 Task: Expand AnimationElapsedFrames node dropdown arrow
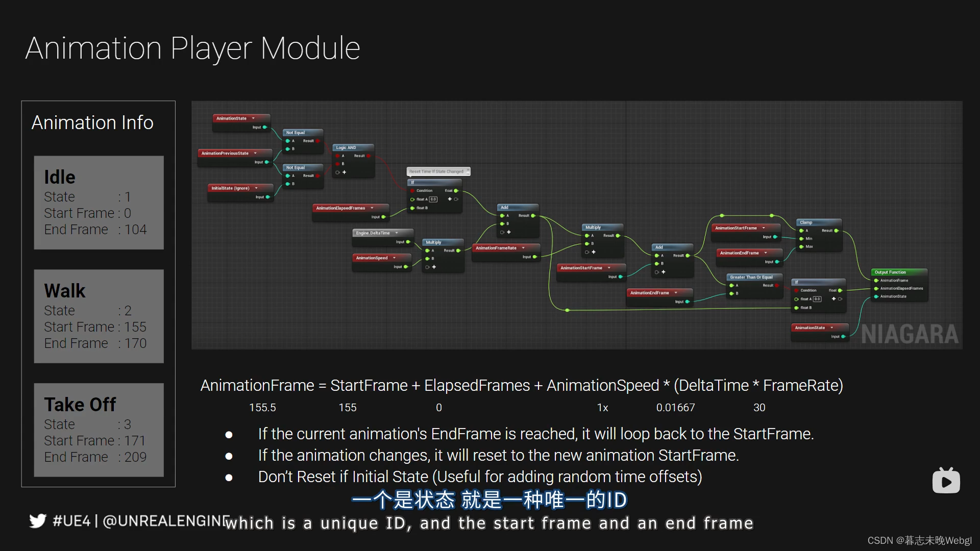(372, 208)
